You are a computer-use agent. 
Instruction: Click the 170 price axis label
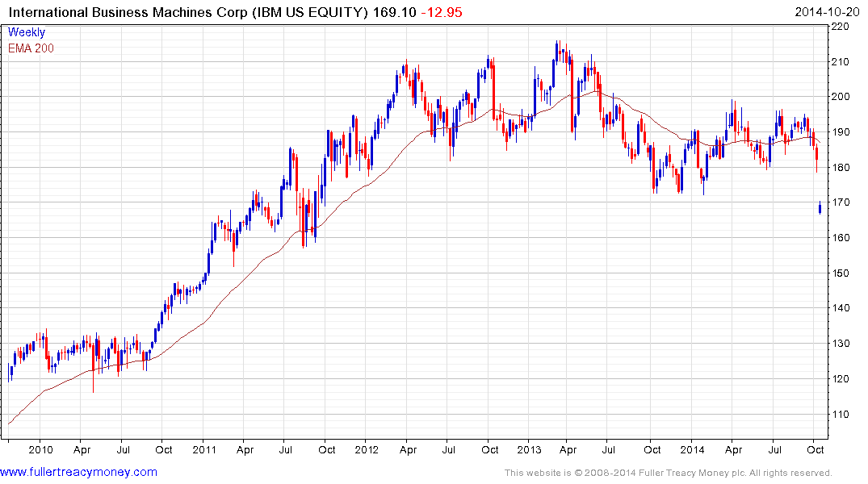[x=841, y=202]
